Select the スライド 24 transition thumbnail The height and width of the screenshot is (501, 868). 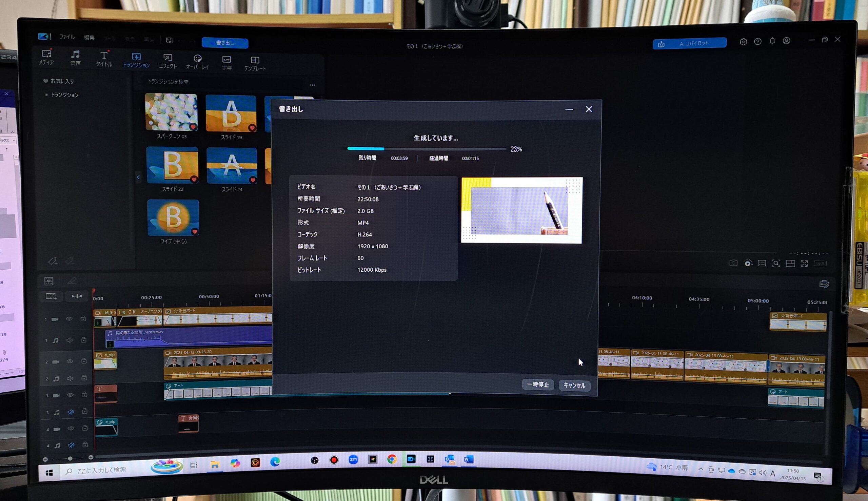click(x=232, y=166)
